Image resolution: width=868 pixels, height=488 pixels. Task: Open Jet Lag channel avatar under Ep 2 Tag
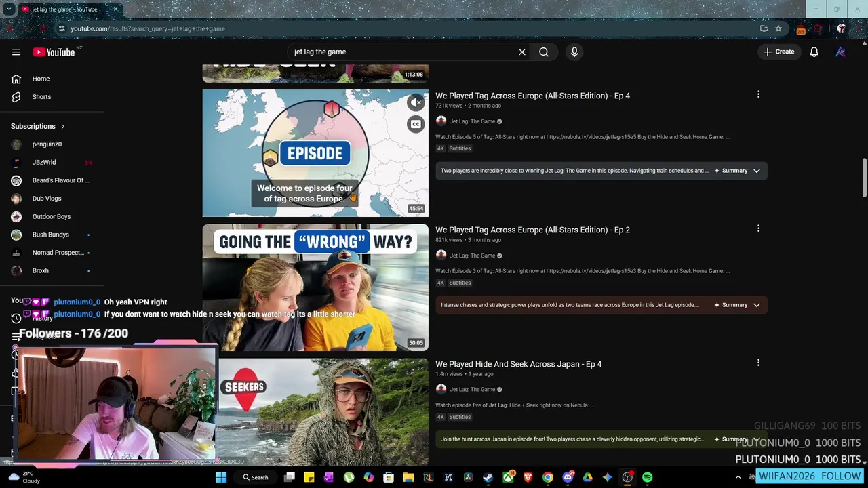click(x=441, y=256)
